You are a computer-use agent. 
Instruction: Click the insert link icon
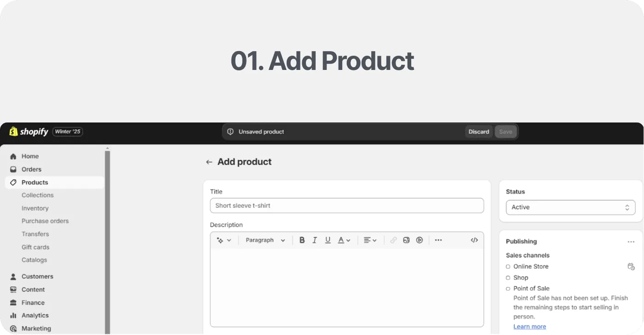393,240
